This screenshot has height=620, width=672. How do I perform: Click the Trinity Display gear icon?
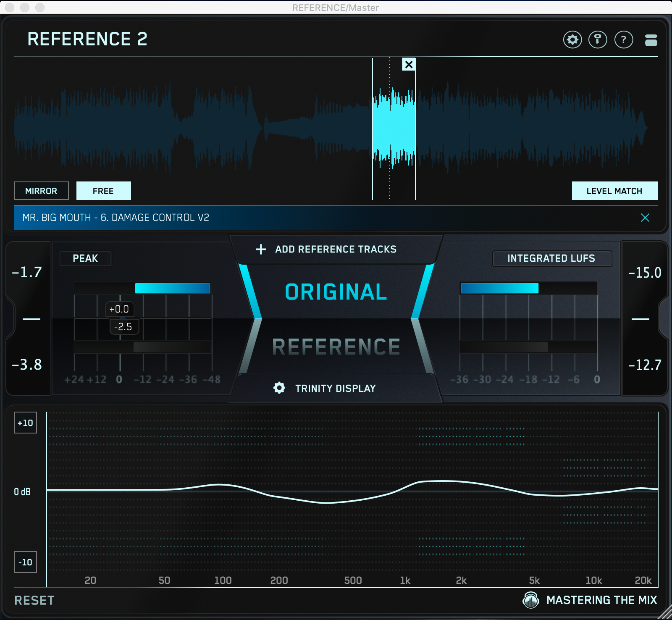pos(279,388)
